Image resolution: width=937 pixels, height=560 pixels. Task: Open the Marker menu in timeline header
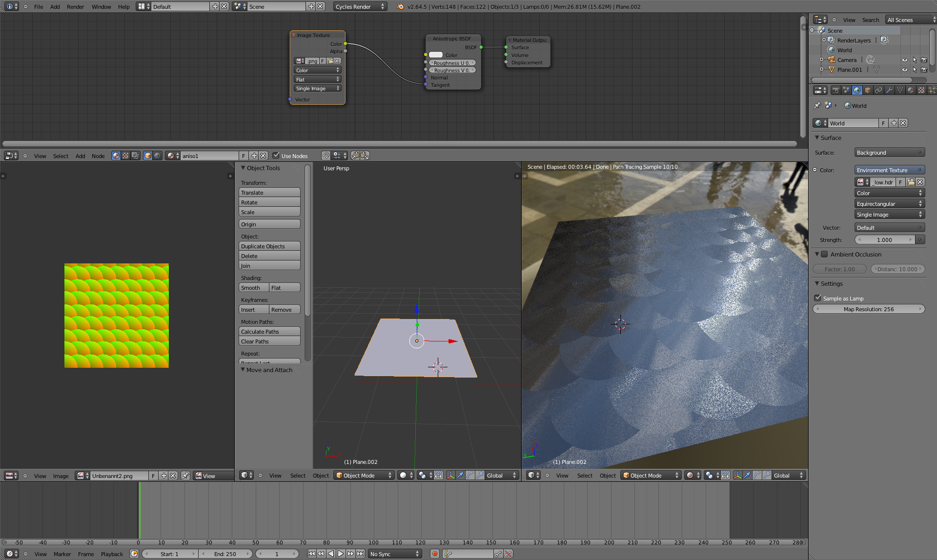tap(62, 554)
